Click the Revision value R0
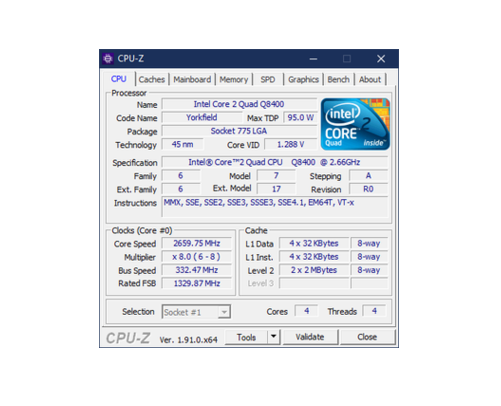This screenshot has height=406, width=501. coord(368,189)
